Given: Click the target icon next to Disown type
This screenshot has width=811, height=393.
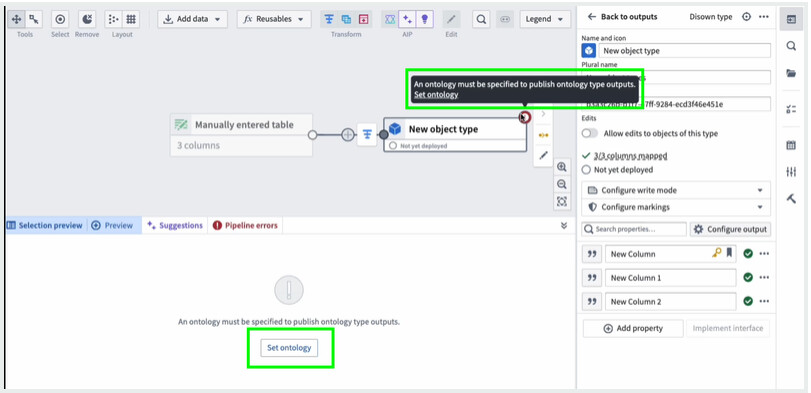Looking at the screenshot, I should pos(746,17).
